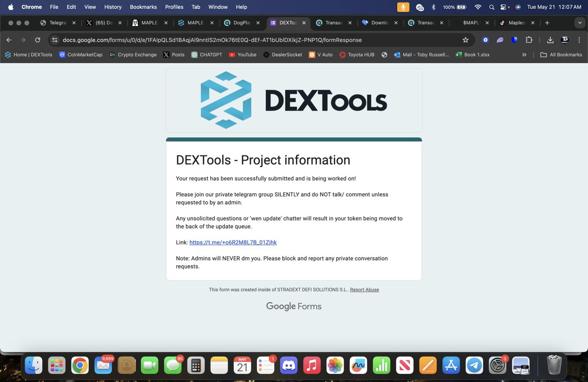Open Launchpad in the Dock
The image size is (588, 382).
tap(57, 365)
